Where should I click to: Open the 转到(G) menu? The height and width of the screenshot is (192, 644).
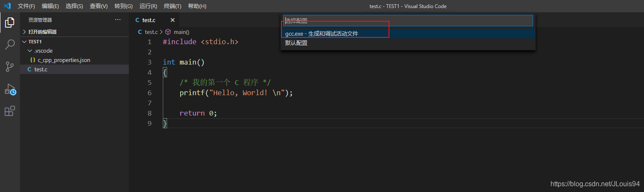124,6
